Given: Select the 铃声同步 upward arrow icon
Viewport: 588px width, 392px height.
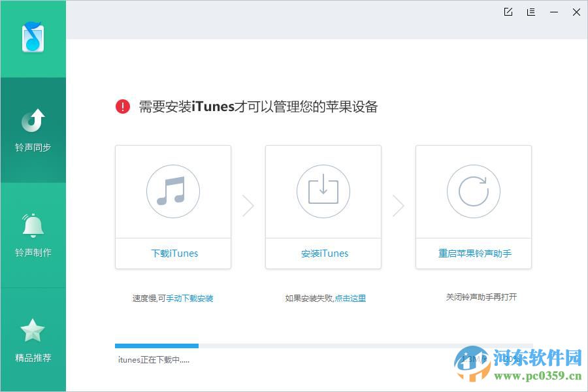Looking at the screenshot, I should [x=33, y=121].
